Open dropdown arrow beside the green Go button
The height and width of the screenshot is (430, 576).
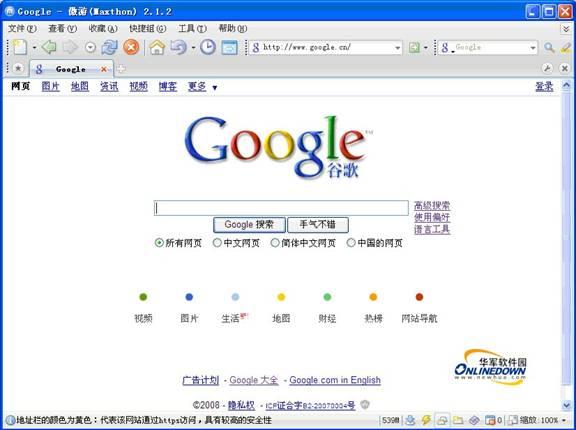(x=425, y=48)
